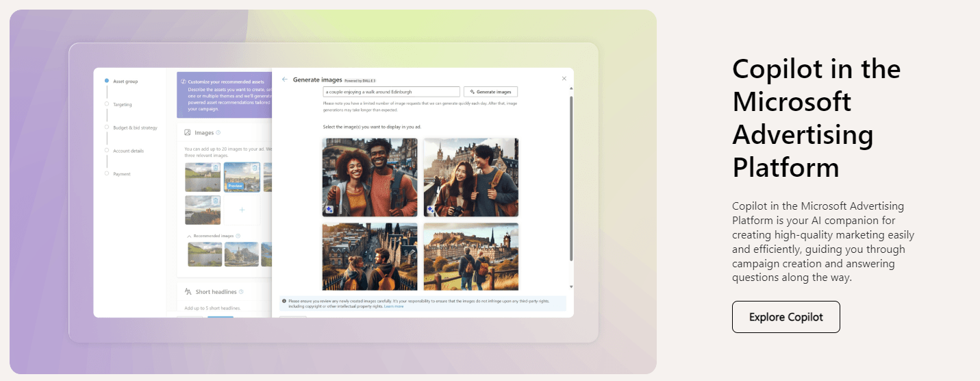Click the panel's vertical scrollbar
The height and width of the screenshot is (381, 980).
(x=571, y=178)
